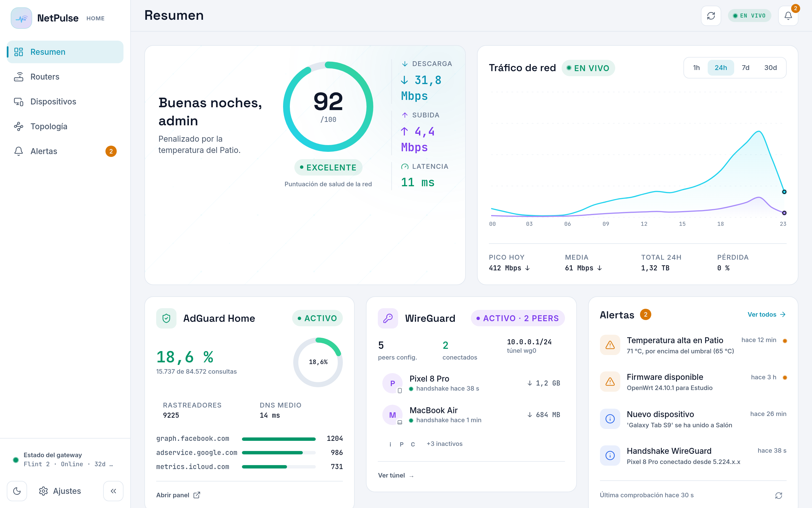Viewport: 812px width, 508px height.
Task: Click the EN VIVO pill in the header
Action: (749, 16)
